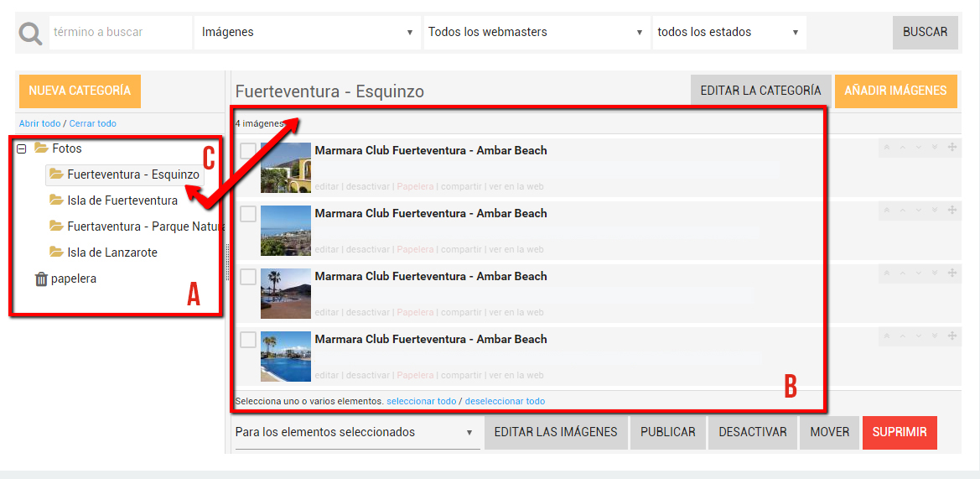Select the Fotos root folder label
980x479 pixels.
point(67,148)
